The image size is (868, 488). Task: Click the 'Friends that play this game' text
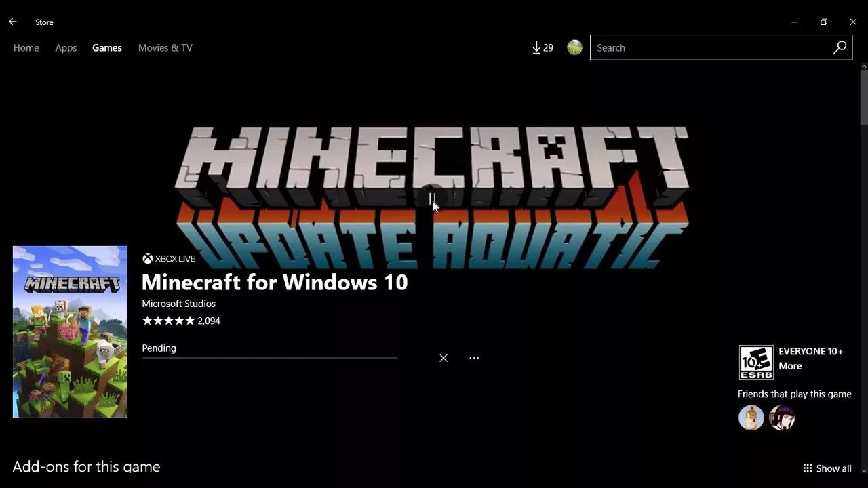[x=795, y=394]
